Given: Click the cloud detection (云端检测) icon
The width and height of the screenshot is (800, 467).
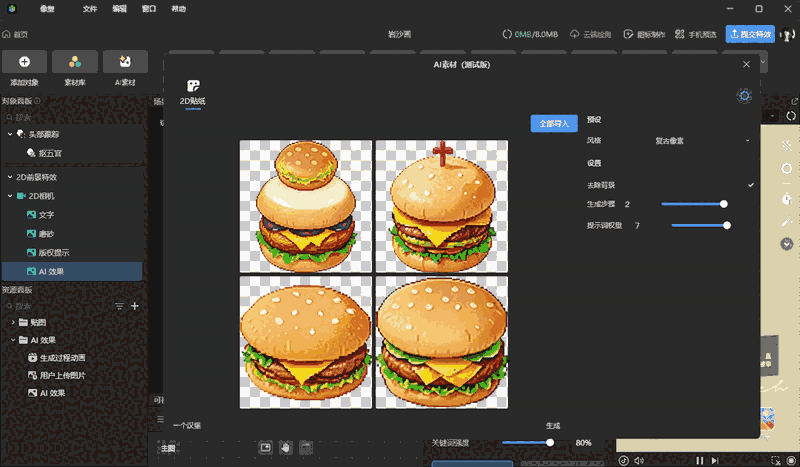Looking at the screenshot, I should pos(576,35).
